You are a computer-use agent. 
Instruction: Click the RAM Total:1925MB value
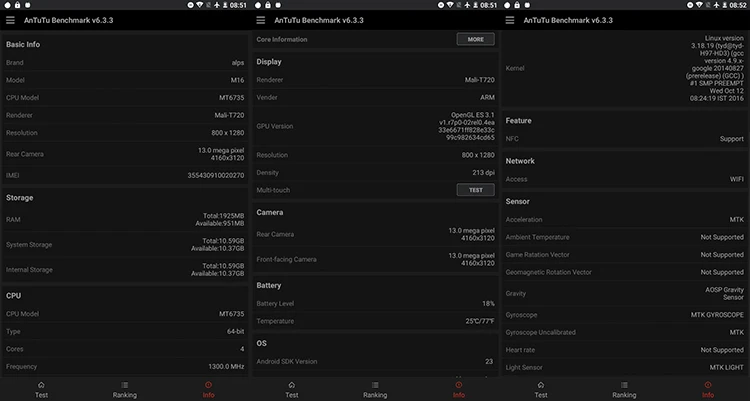(223, 216)
